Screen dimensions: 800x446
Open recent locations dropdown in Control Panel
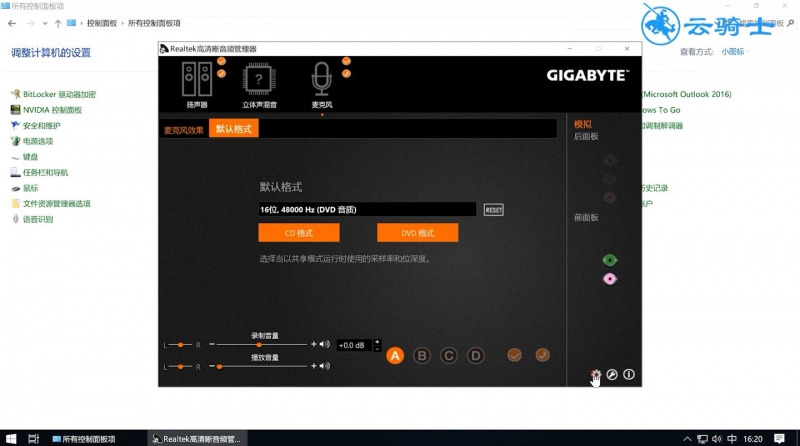tap(45, 23)
